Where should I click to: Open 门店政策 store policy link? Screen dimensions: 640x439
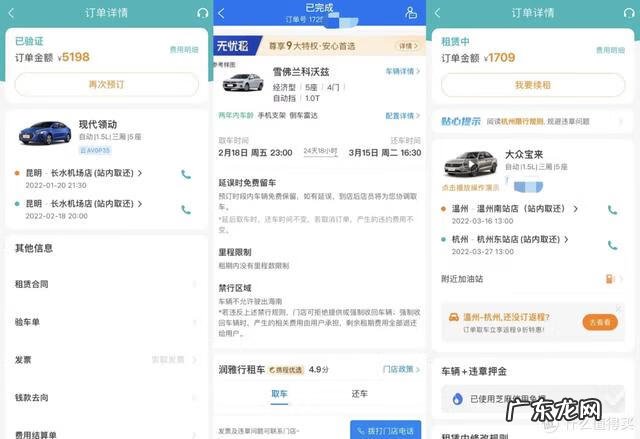pos(401,369)
